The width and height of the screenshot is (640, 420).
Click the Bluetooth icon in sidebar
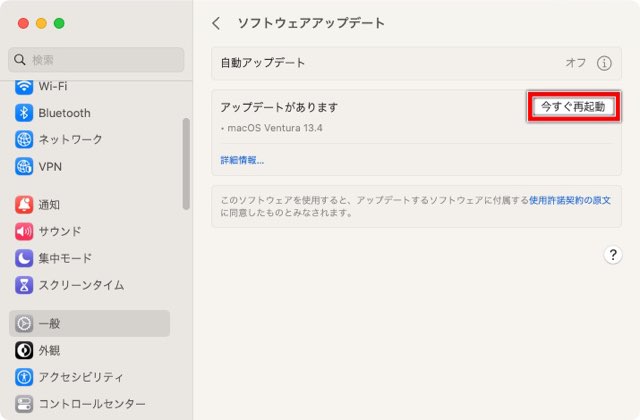(x=24, y=113)
